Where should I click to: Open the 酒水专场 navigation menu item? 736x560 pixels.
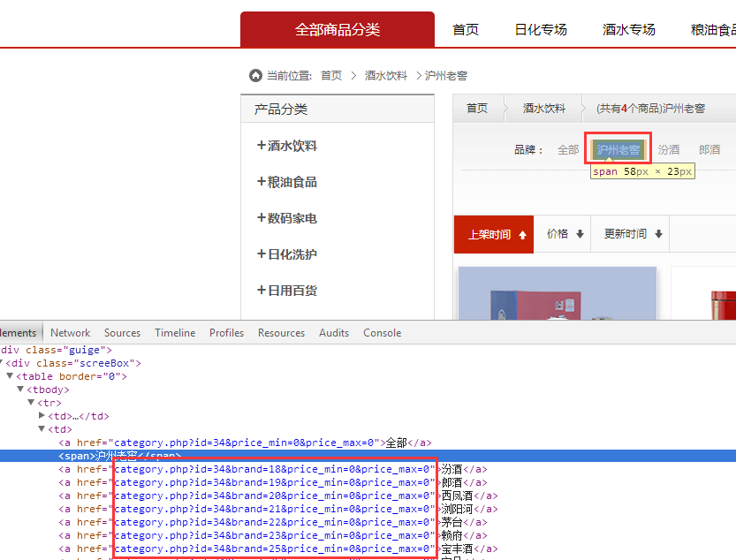point(629,30)
